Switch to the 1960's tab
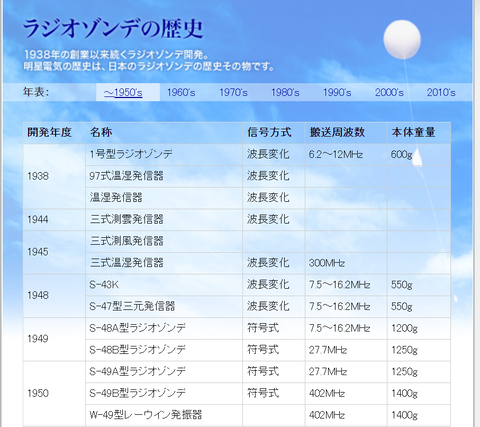The image size is (480, 427). pos(181,92)
